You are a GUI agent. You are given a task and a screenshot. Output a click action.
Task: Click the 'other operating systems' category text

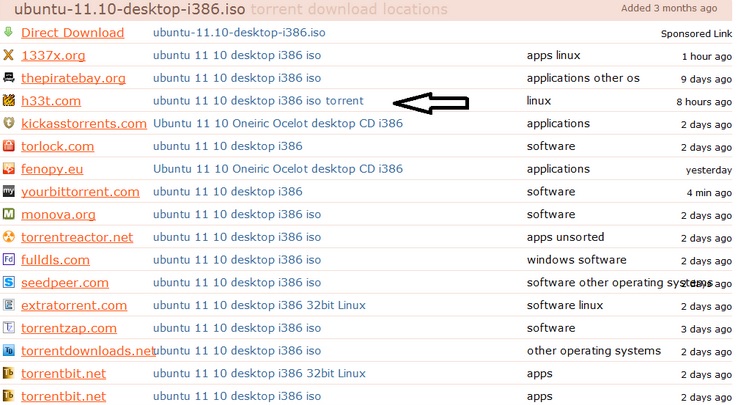point(594,351)
